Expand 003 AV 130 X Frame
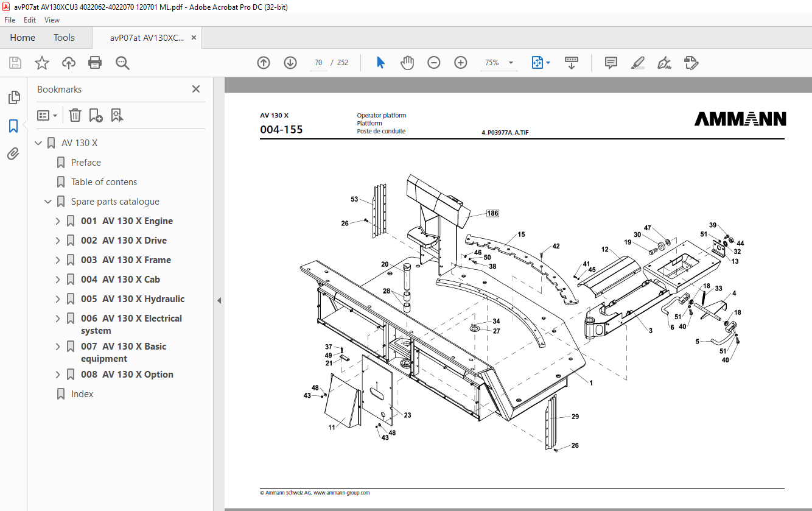This screenshot has height=511, width=812. click(x=58, y=260)
